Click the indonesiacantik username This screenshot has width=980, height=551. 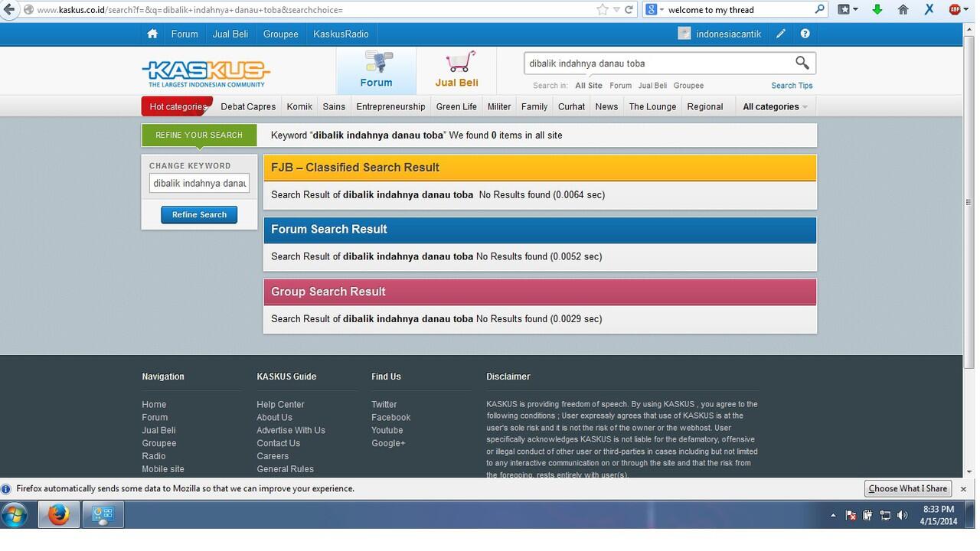point(729,34)
